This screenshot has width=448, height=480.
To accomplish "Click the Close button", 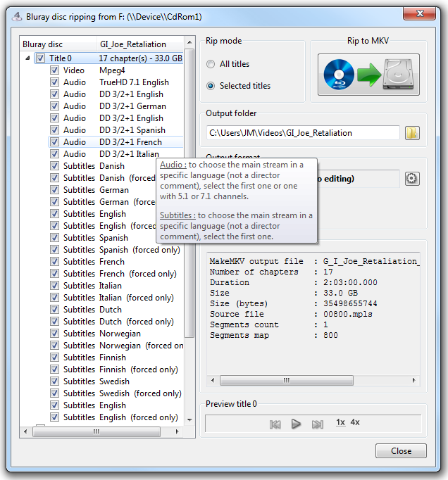I will (401, 451).
